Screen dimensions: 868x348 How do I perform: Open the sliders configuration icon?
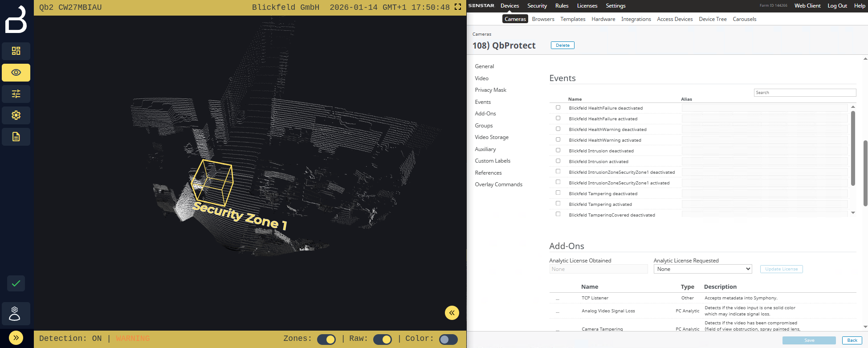click(16, 94)
